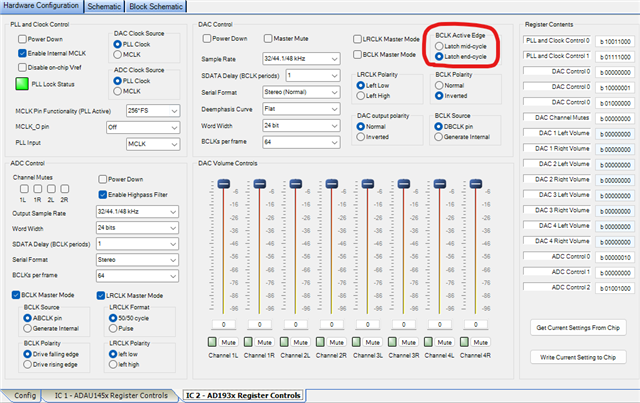640x403 pixels.
Task: Check BCLK Master Mode in DAC Control
Action: point(357,54)
